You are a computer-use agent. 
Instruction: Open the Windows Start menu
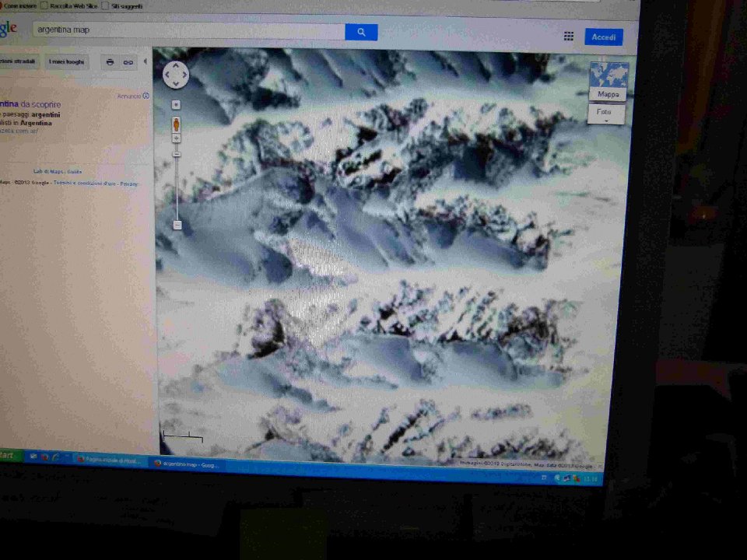coord(10,455)
